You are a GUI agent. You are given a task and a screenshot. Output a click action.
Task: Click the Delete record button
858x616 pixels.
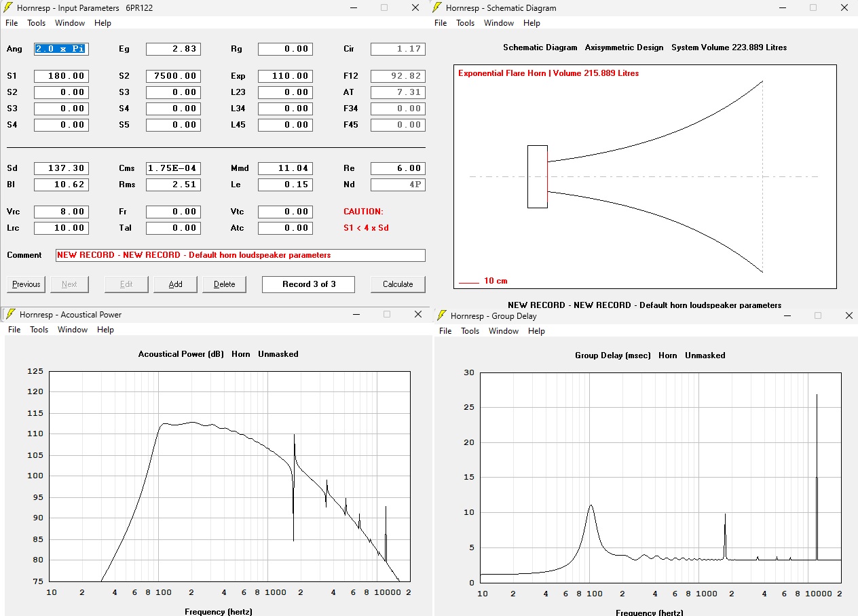tap(224, 284)
